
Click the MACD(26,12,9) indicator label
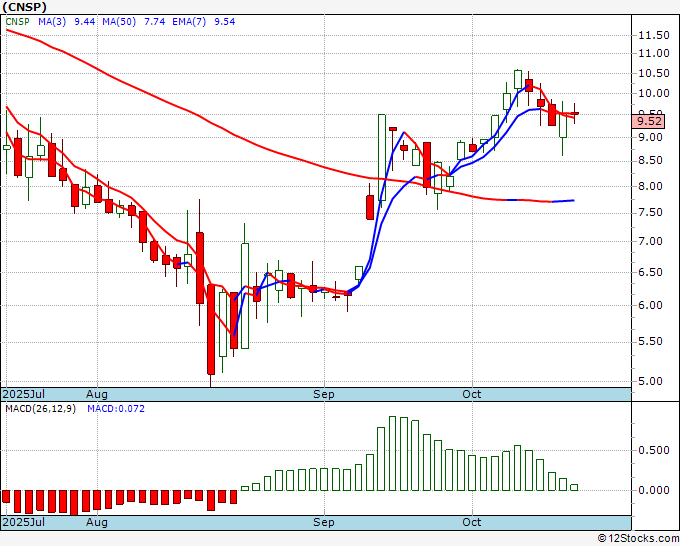pos(40,409)
